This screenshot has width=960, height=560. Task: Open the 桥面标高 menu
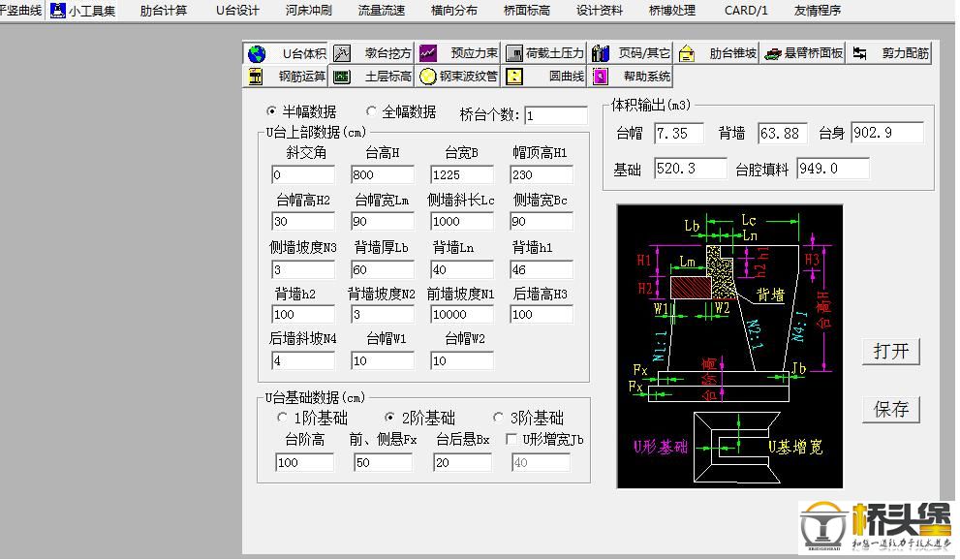(x=527, y=11)
